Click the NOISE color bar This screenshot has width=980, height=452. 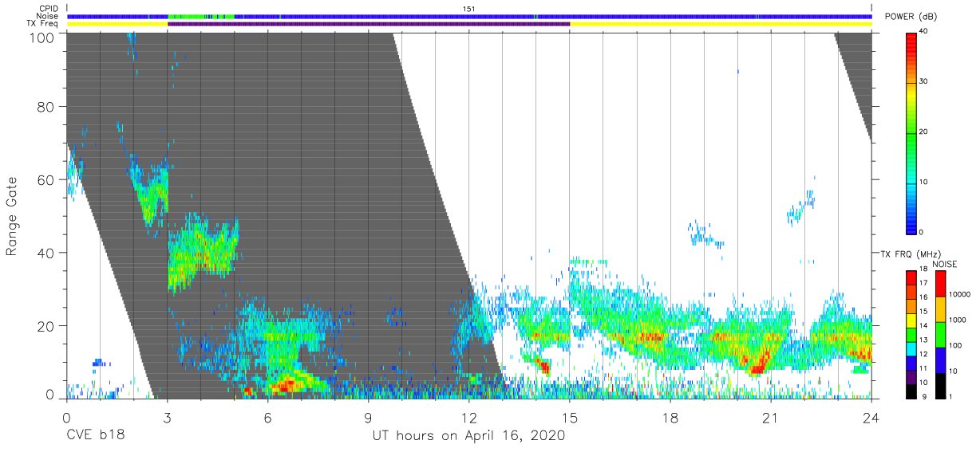pyautogui.click(x=940, y=333)
